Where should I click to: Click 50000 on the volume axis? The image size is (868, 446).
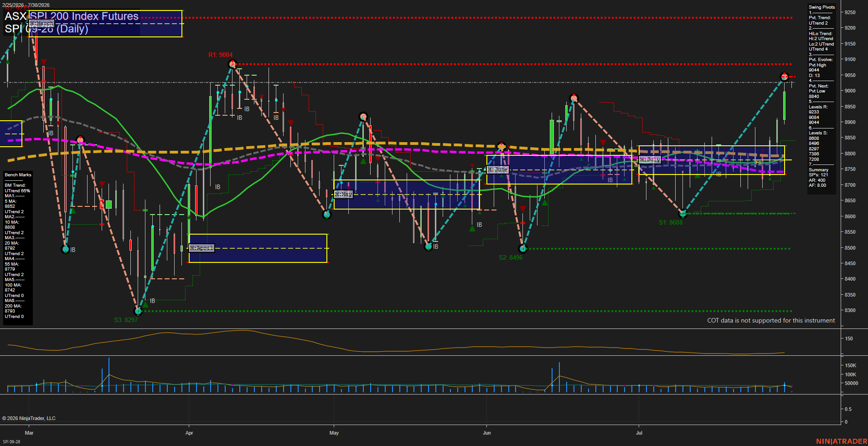(852, 383)
